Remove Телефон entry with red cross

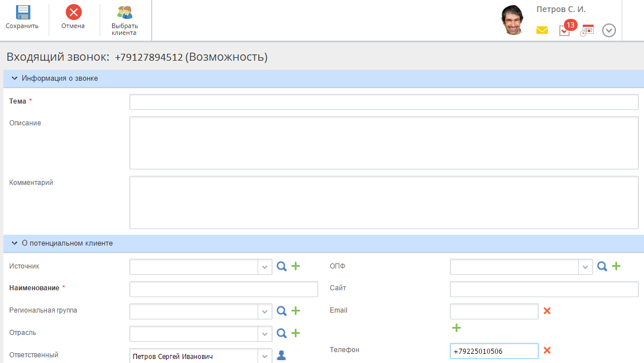coord(547,350)
